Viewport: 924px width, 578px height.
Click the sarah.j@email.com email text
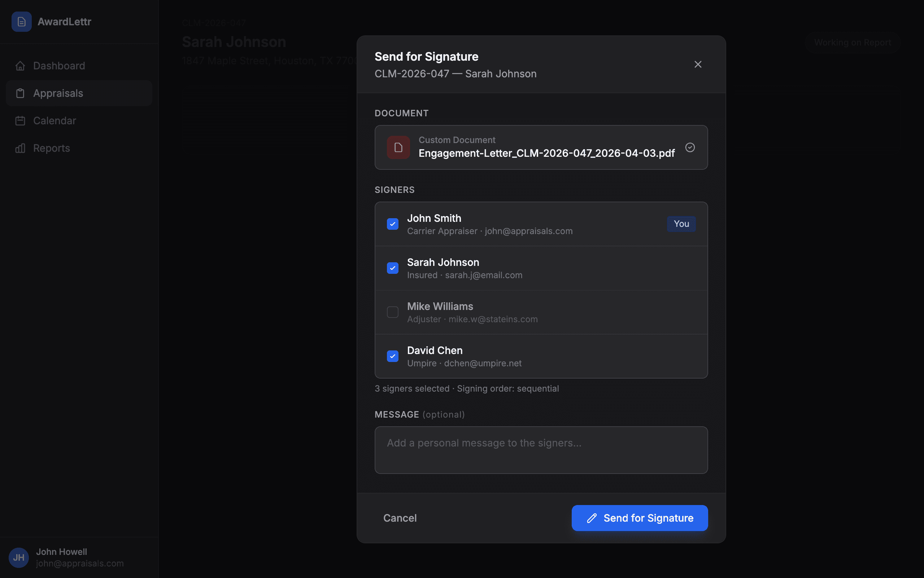tap(483, 275)
